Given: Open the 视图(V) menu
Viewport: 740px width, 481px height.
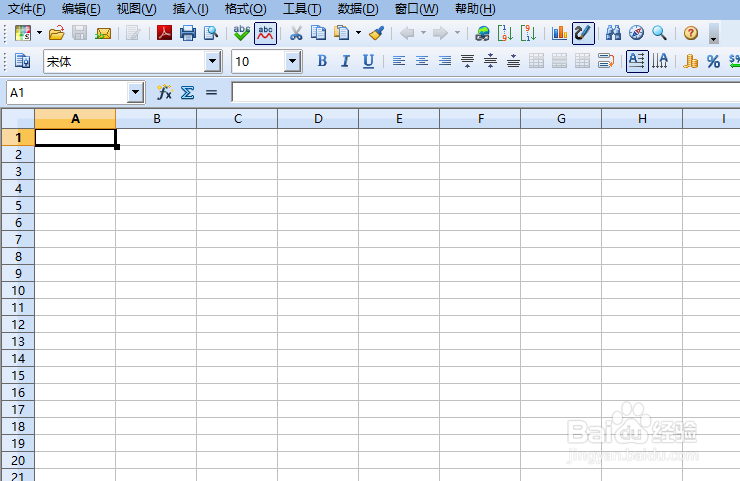Looking at the screenshot, I should tap(136, 9).
